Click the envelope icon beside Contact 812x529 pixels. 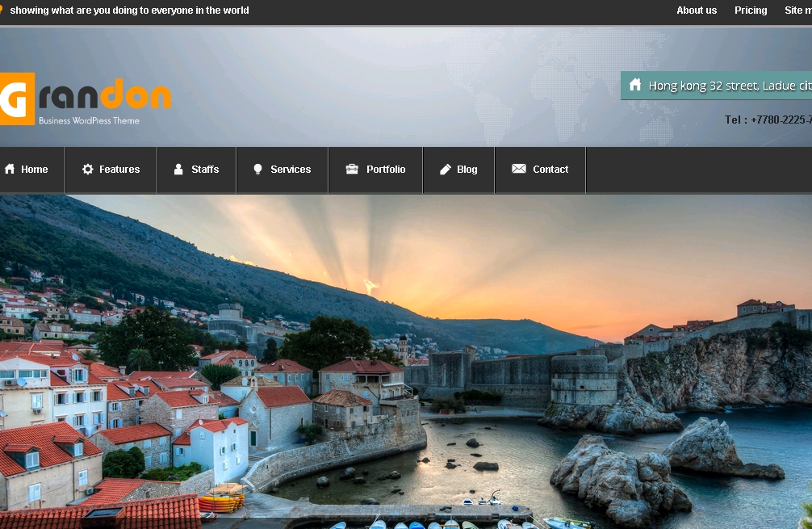click(519, 169)
